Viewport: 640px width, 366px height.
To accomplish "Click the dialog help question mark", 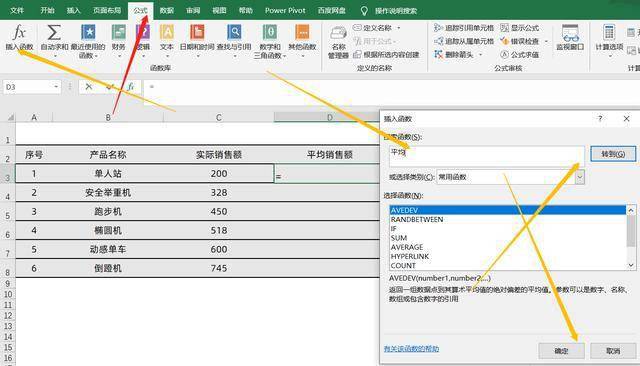I will (x=600, y=119).
